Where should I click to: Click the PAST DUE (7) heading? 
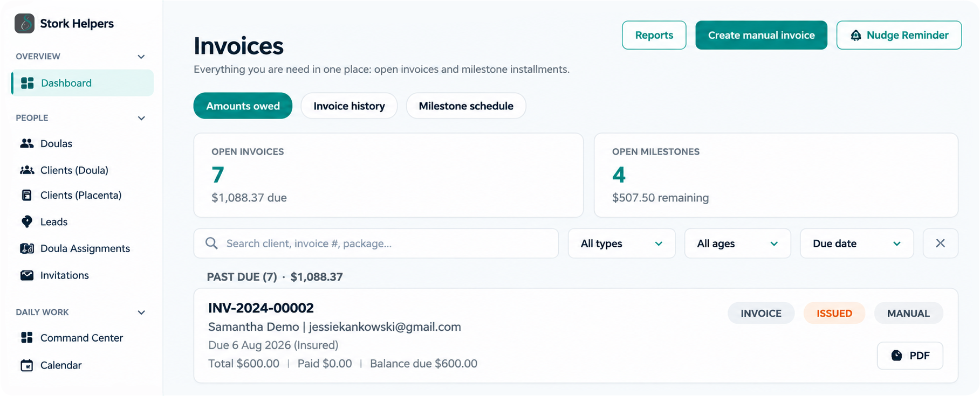242,277
